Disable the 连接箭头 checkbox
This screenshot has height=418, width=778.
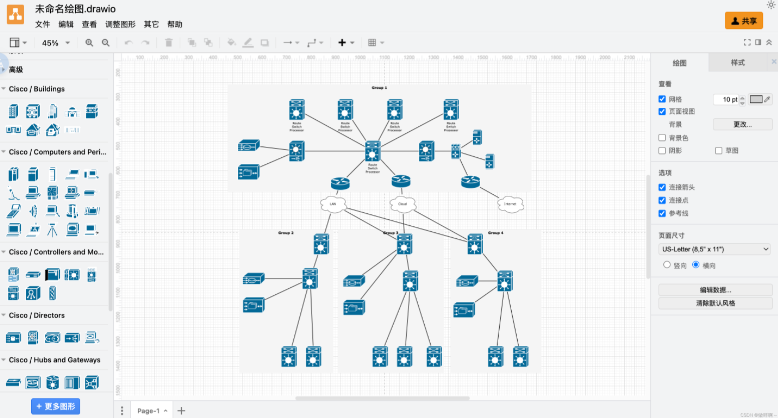[662, 187]
